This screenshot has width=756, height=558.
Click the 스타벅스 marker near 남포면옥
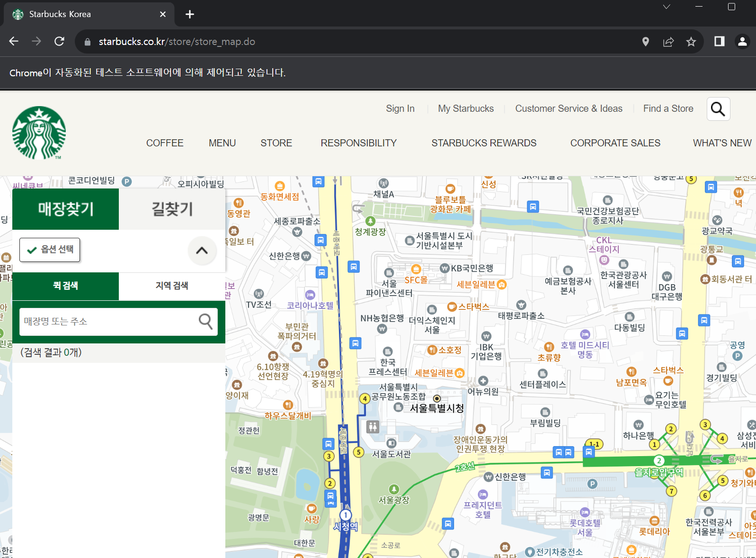coord(668,381)
